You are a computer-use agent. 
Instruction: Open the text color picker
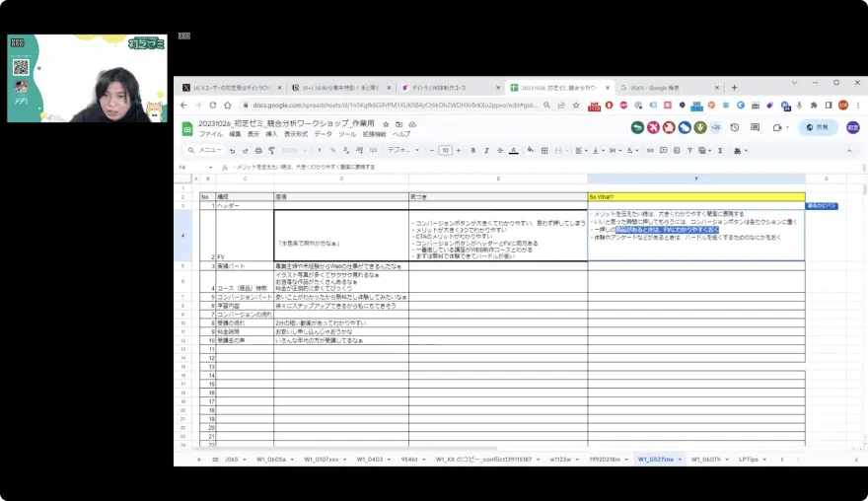click(514, 151)
